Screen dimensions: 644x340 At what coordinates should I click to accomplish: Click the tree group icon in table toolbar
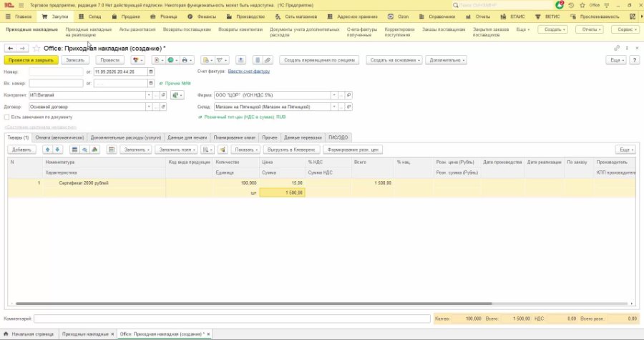coord(95,150)
